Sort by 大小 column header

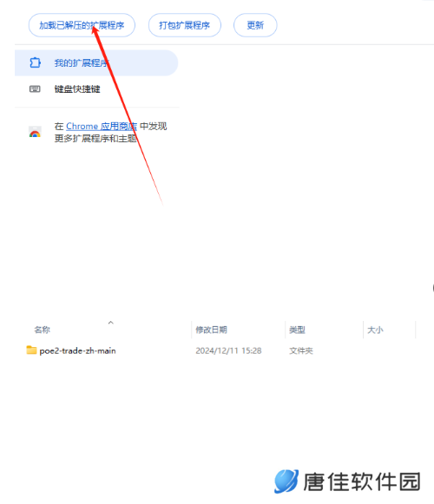pyautogui.click(x=375, y=330)
